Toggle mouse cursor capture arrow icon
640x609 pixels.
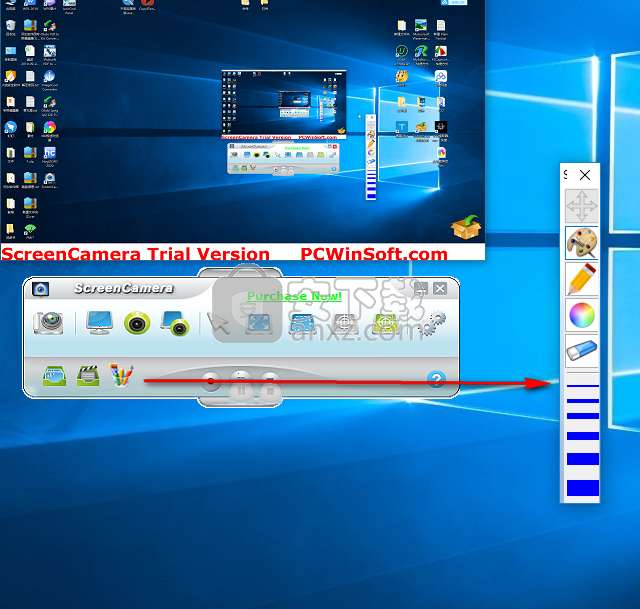point(219,323)
